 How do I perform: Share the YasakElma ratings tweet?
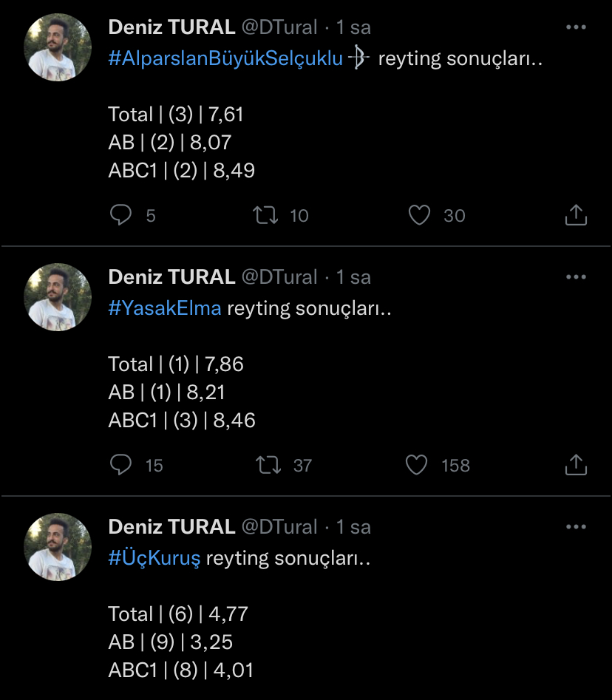(576, 465)
